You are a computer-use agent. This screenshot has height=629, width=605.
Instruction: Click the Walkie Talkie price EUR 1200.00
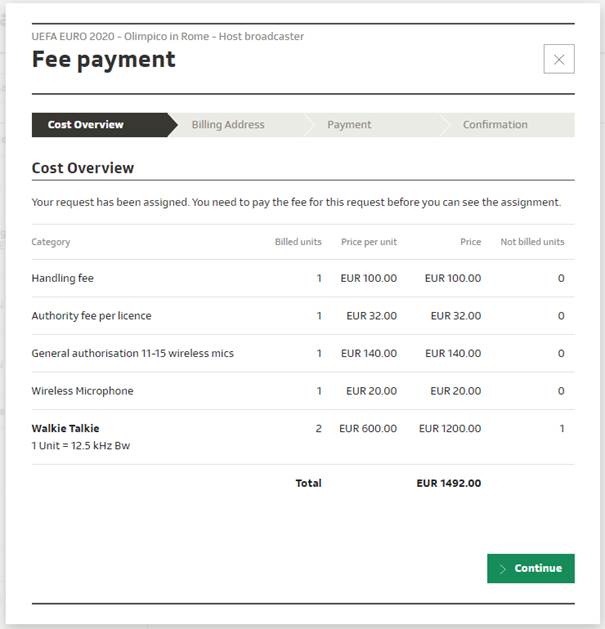click(449, 428)
